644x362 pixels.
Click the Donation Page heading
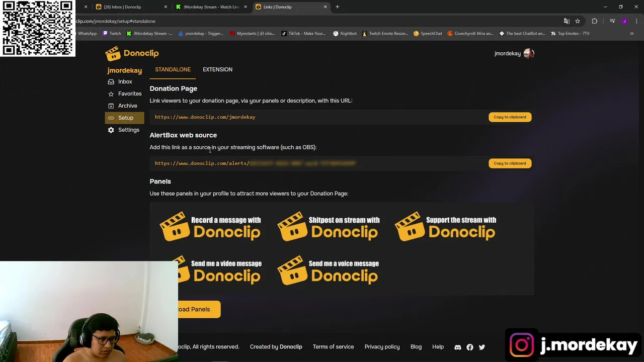pyautogui.click(x=173, y=88)
